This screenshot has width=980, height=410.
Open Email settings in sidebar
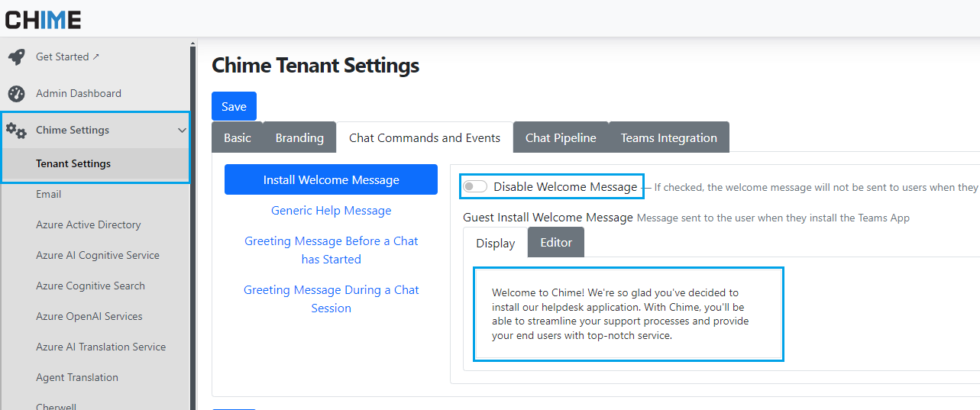click(48, 195)
